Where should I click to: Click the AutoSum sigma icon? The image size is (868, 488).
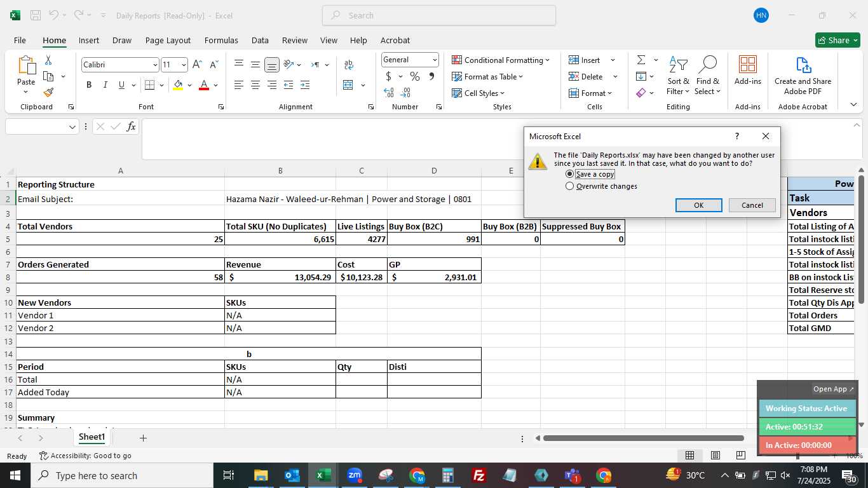pos(641,60)
